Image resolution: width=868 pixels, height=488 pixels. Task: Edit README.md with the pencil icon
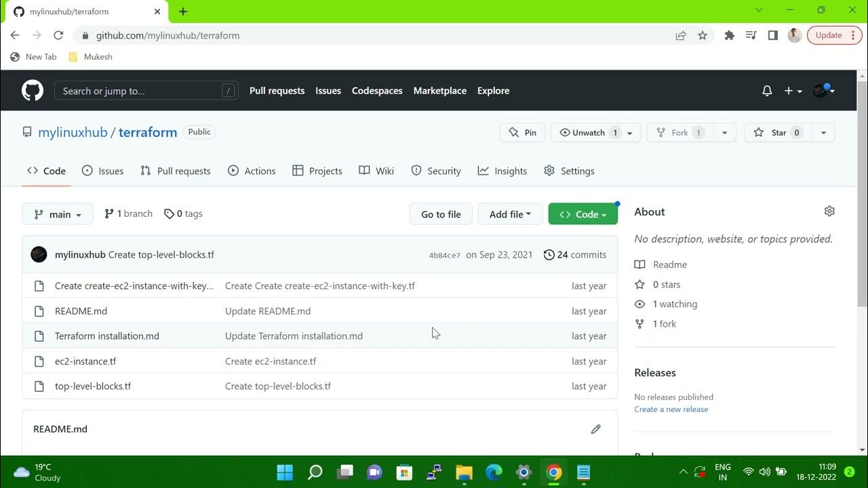[595, 429]
